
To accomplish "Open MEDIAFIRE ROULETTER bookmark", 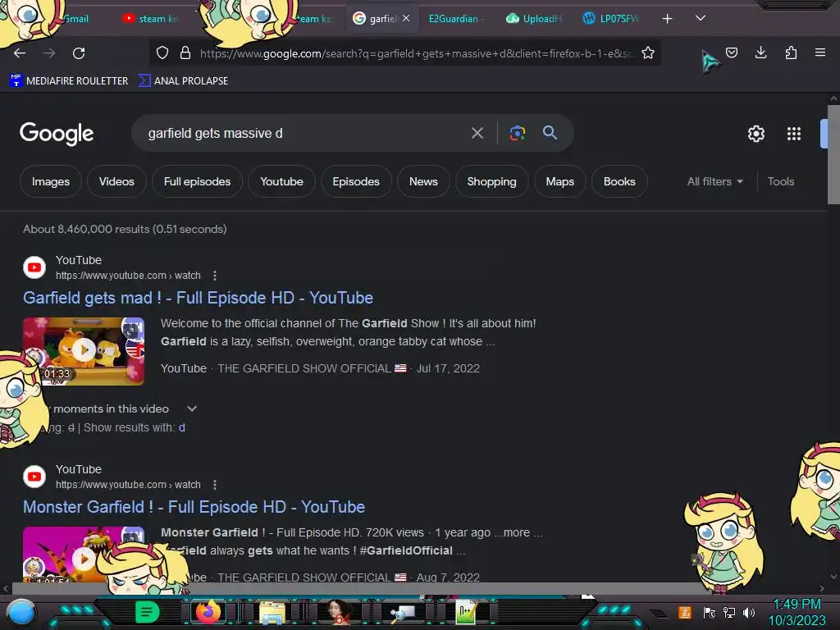I will coord(69,81).
